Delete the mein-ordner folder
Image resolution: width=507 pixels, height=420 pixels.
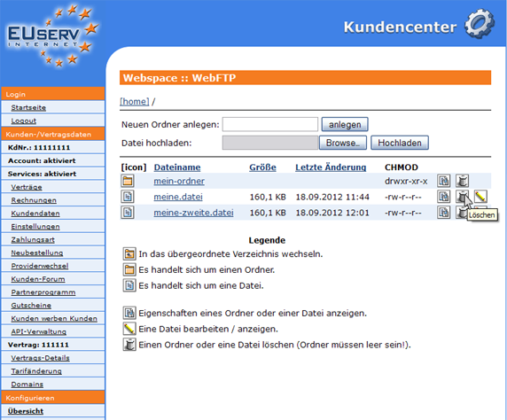pos(462,181)
